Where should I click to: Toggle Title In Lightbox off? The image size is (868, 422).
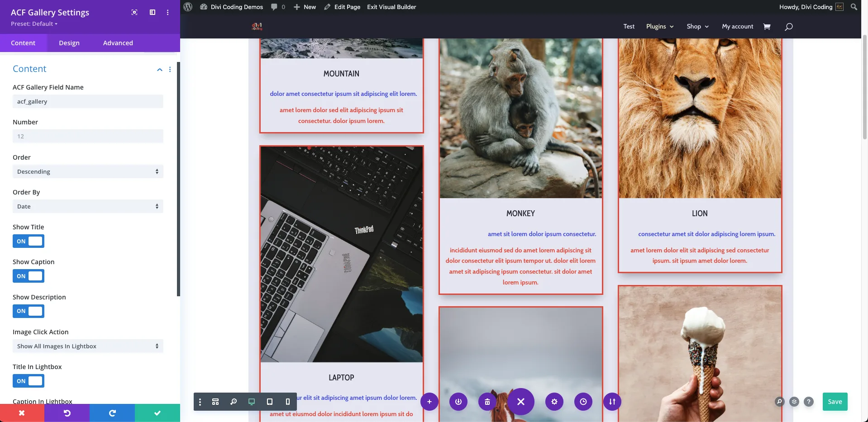pyautogui.click(x=28, y=381)
